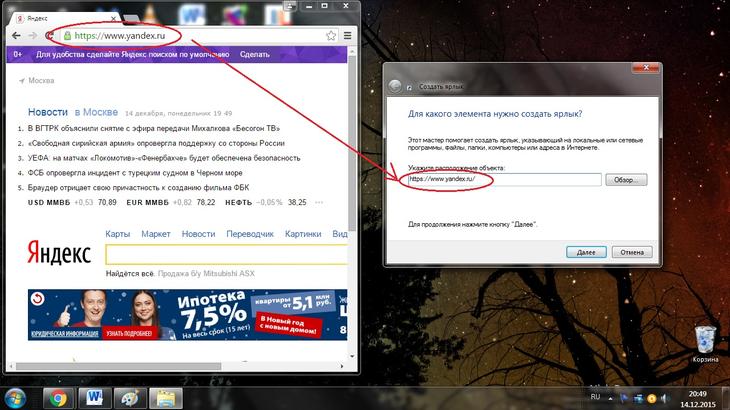Click the Яндекс logo

(x=59, y=254)
